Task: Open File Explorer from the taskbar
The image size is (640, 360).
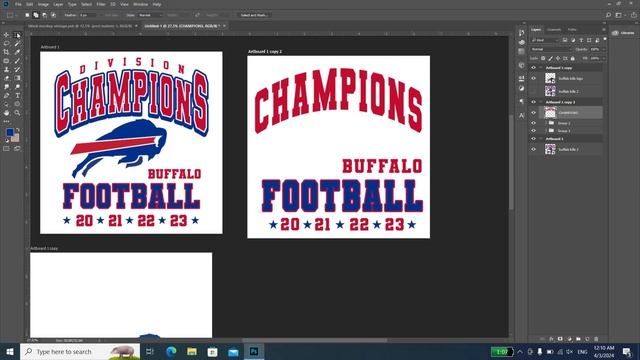Action: click(x=192, y=351)
